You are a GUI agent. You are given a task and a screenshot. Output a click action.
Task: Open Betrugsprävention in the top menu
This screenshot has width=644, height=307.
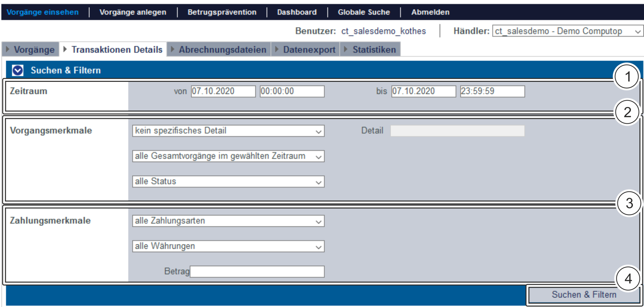[222, 12]
